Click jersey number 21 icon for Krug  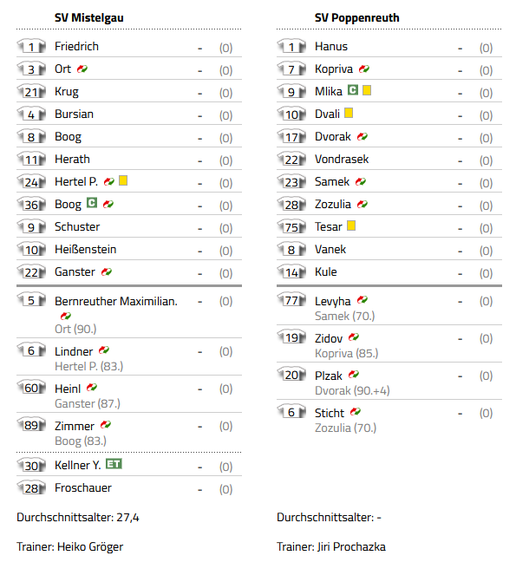point(32,92)
